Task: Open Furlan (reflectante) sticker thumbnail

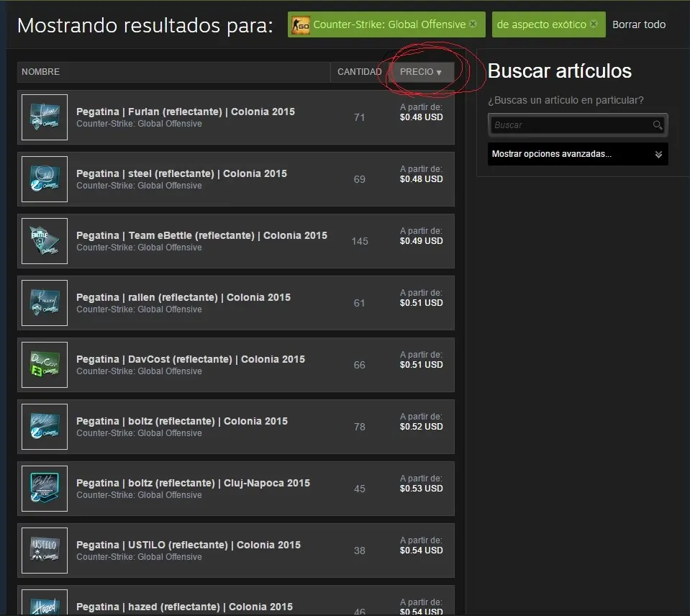Action: (x=45, y=117)
